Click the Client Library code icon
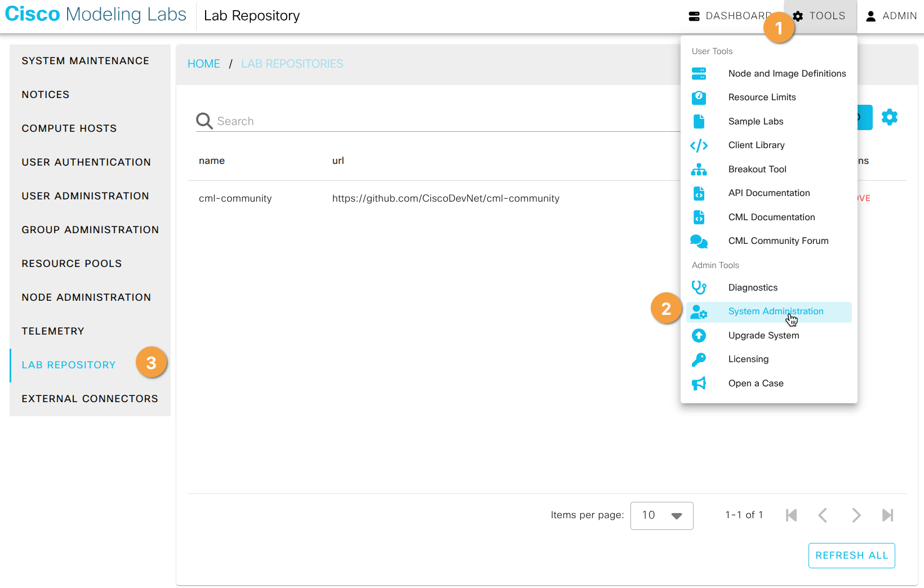The image size is (924, 588). tap(699, 145)
